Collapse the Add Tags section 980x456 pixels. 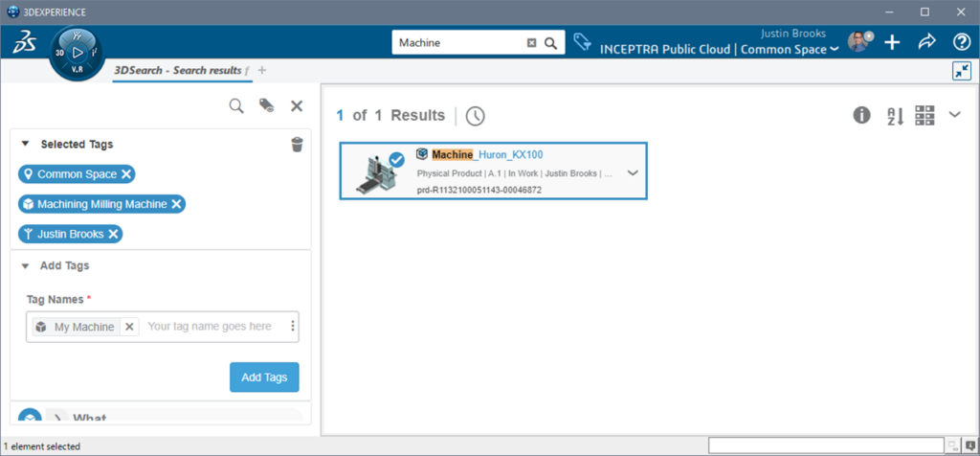(25, 265)
